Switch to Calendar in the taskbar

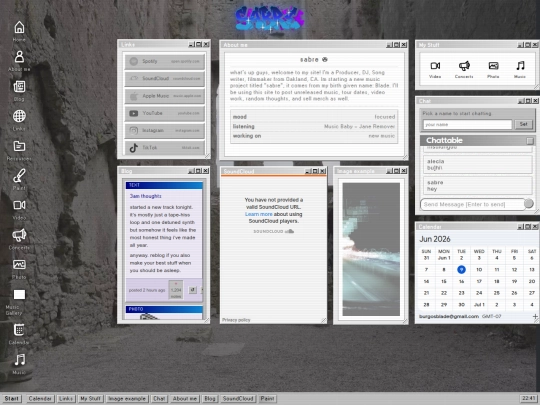coord(40,398)
